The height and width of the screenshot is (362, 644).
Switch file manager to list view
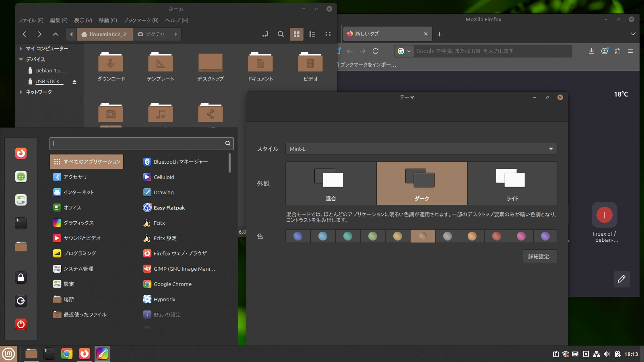[x=312, y=34]
